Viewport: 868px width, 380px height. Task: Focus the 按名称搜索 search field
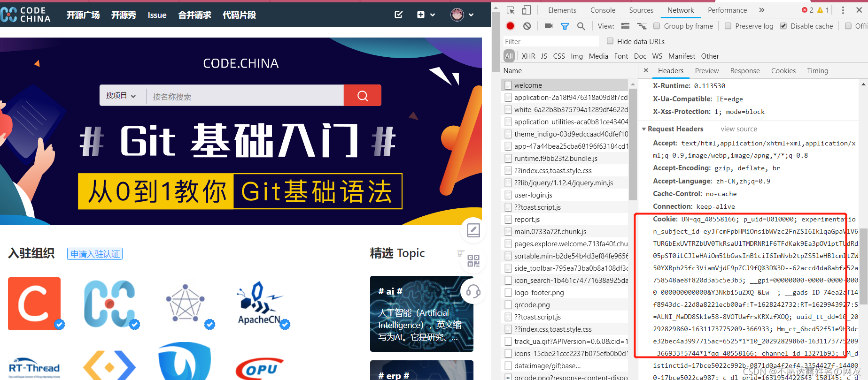click(x=245, y=96)
